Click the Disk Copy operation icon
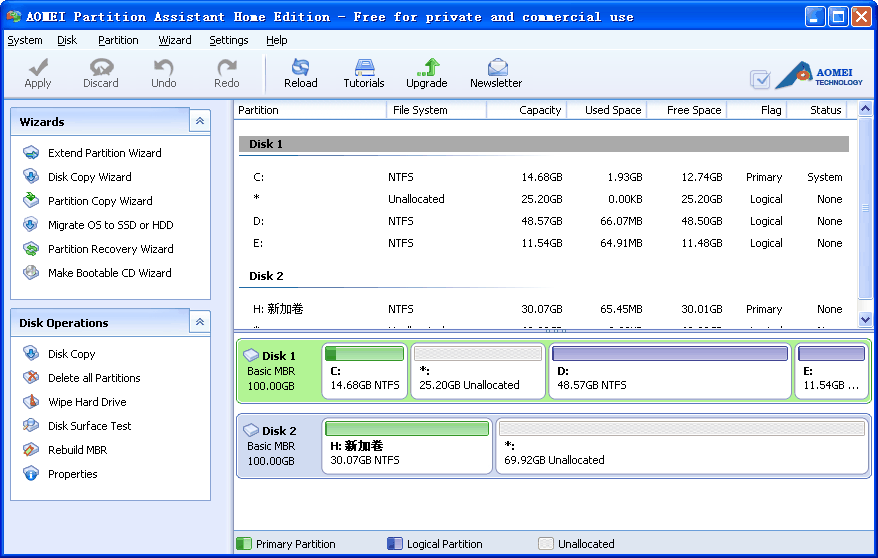The width and height of the screenshot is (878, 558). click(31, 354)
